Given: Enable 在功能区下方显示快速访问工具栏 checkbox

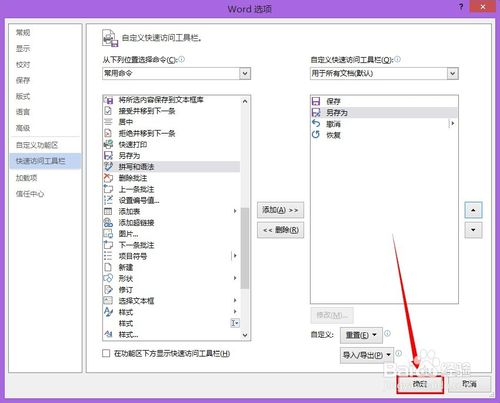Looking at the screenshot, I should pos(106,353).
